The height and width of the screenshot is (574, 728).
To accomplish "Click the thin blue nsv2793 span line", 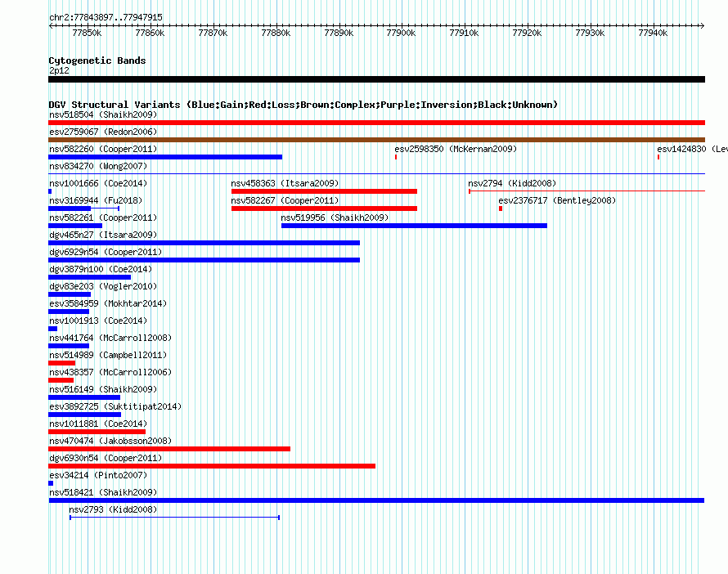I will (x=174, y=518).
